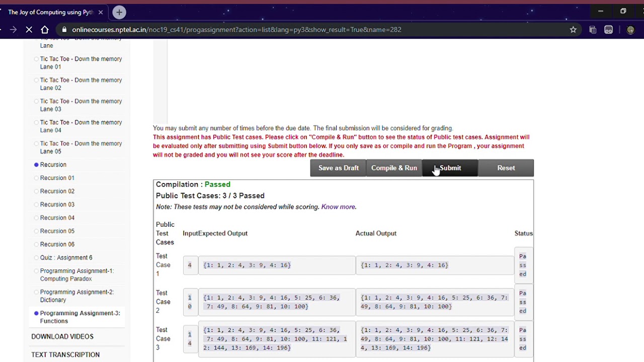Viewport: 644px width, 362px height.
Task: Open the user profile avatar in the toolbar
Action: click(x=630, y=30)
